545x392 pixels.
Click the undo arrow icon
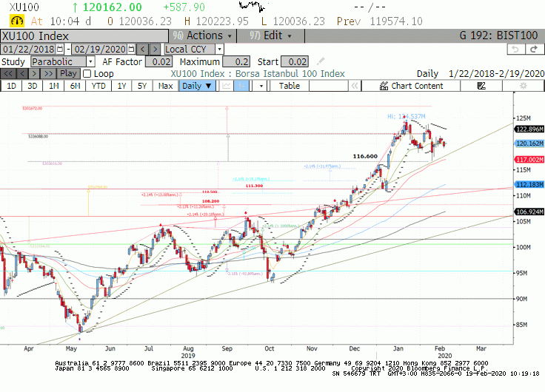click(x=515, y=50)
